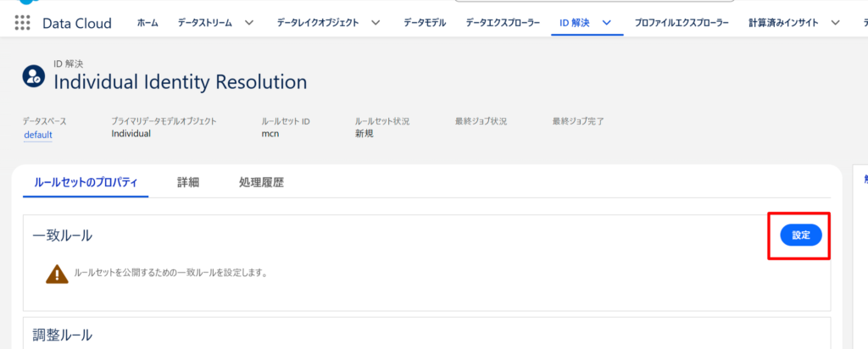
Task: Switch to the 詳細 tab
Action: (188, 182)
